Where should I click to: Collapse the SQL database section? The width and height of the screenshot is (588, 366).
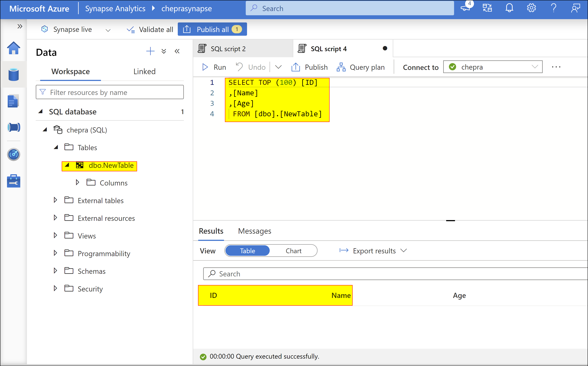[41, 111]
